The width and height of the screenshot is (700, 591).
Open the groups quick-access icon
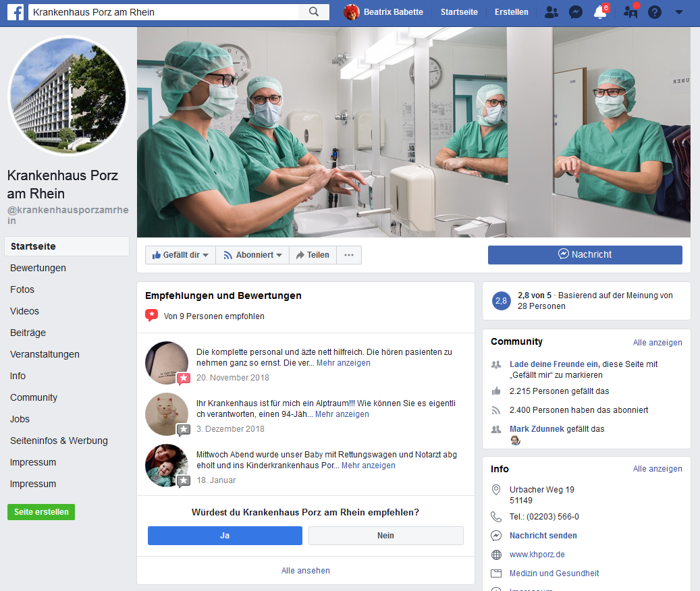(630, 12)
